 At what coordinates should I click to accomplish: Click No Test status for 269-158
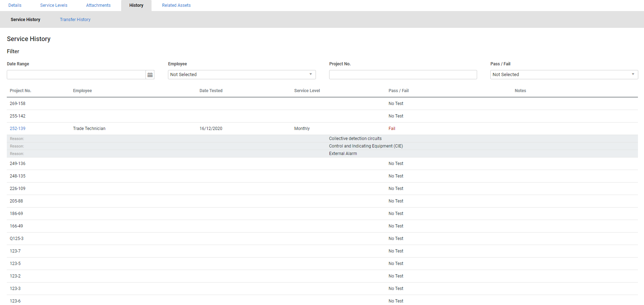pos(396,104)
